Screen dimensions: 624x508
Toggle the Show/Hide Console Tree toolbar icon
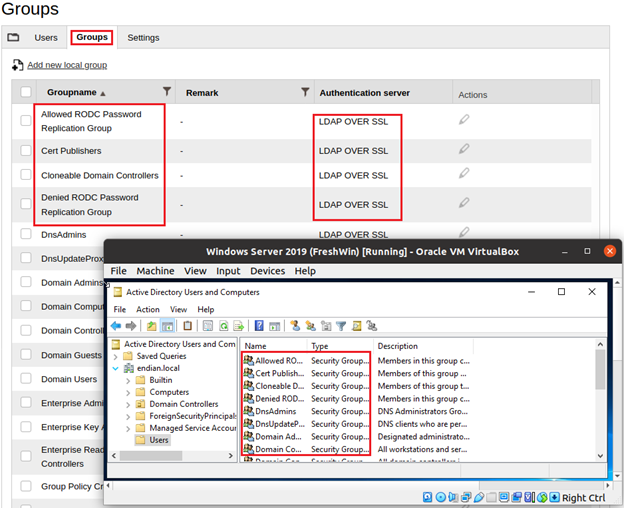[167, 326]
